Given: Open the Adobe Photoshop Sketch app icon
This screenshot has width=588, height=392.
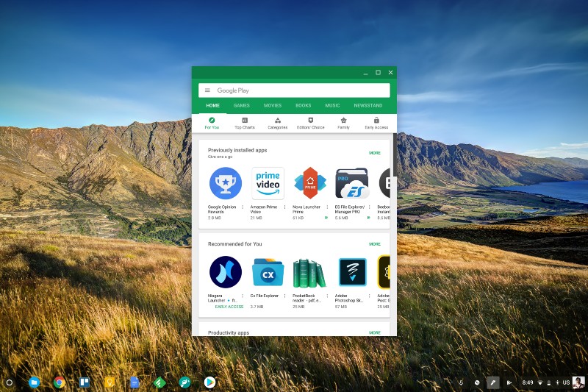Looking at the screenshot, I should pyautogui.click(x=353, y=272).
